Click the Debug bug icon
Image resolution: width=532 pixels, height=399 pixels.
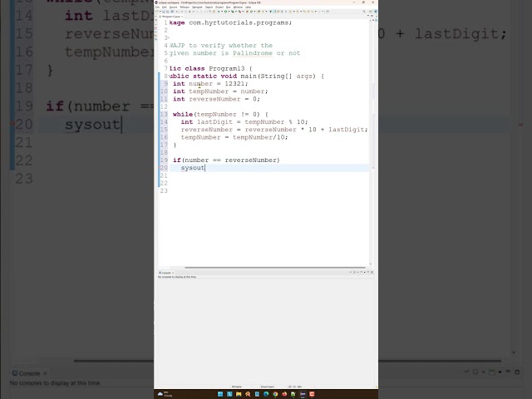pyautogui.click(x=219, y=11)
